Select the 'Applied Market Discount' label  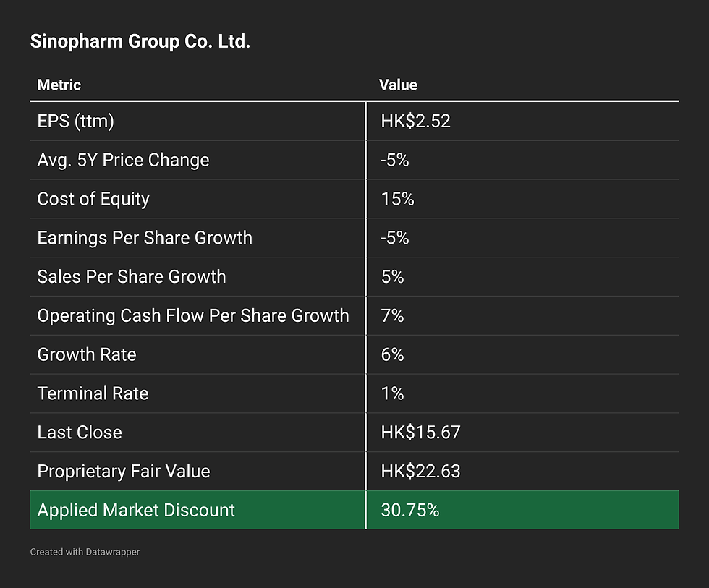pos(136,510)
